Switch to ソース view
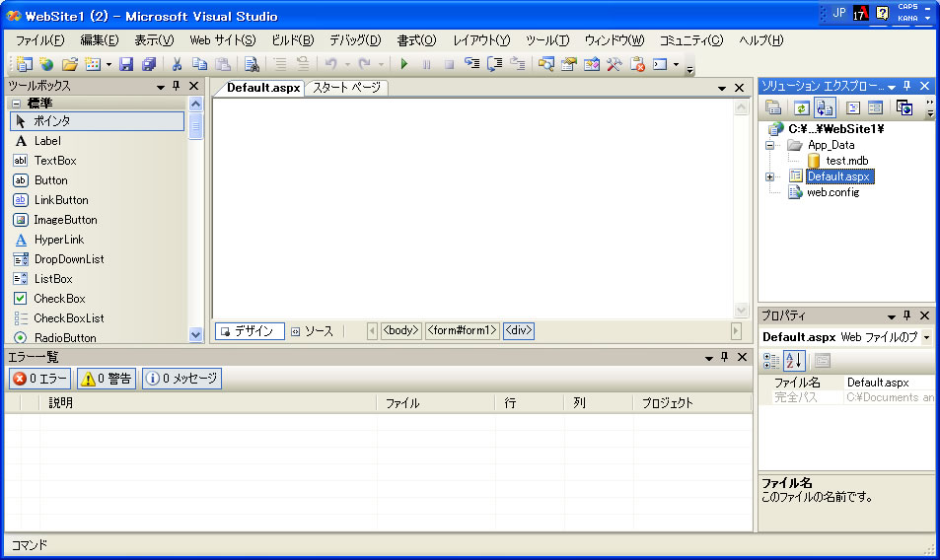 coord(313,331)
